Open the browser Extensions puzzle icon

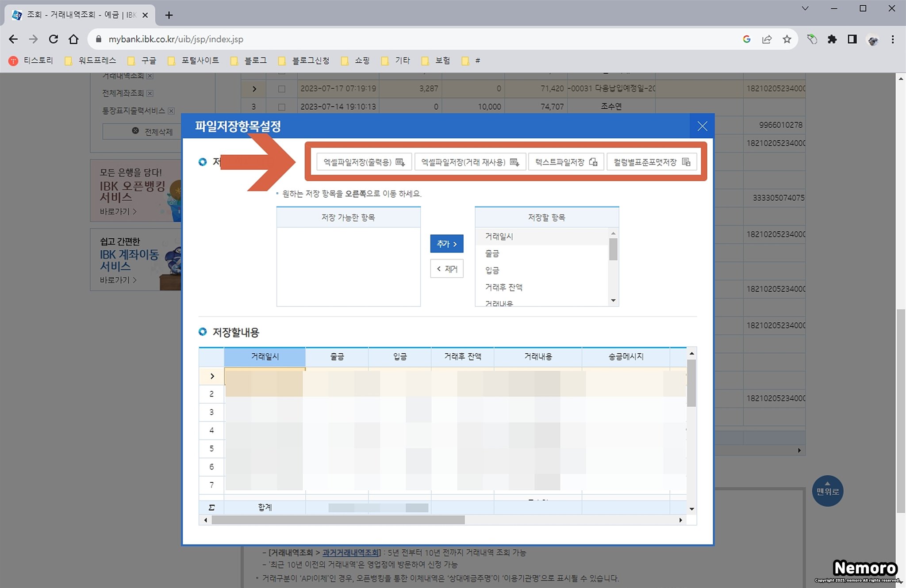[x=832, y=39]
